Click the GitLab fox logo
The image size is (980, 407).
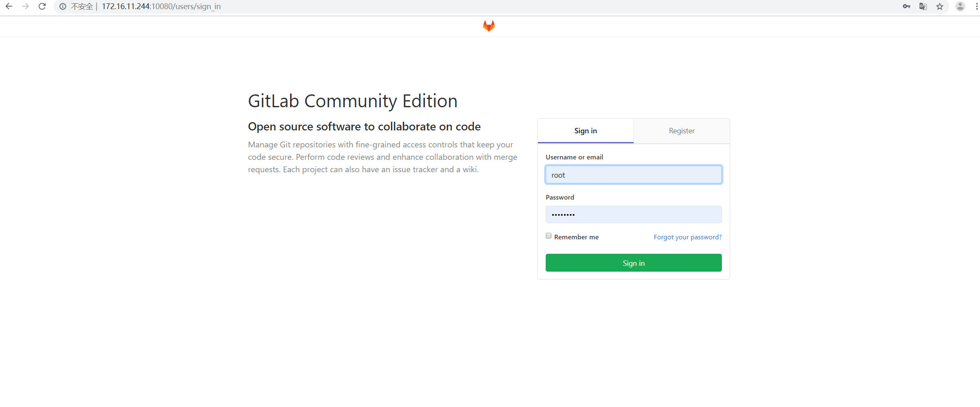click(489, 26)
